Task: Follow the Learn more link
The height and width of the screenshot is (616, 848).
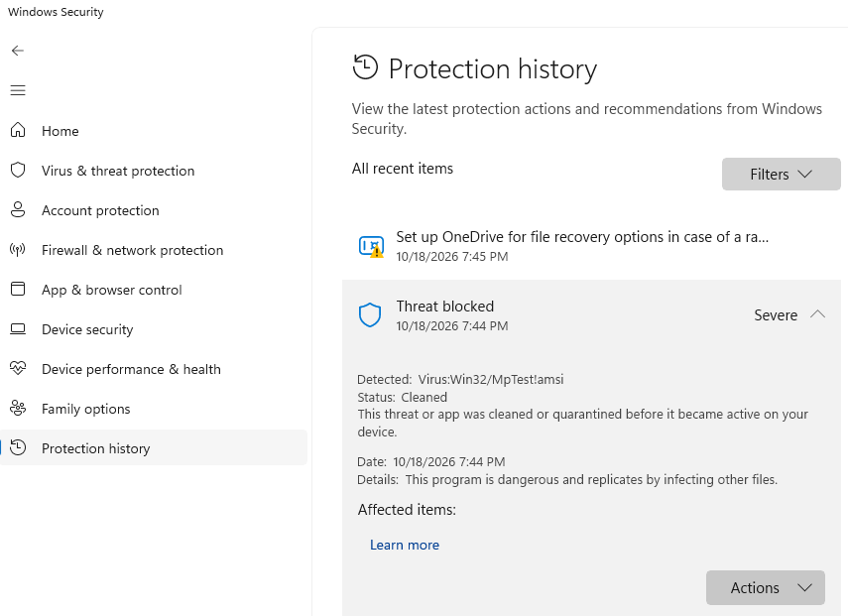Action: pos(405,546)
